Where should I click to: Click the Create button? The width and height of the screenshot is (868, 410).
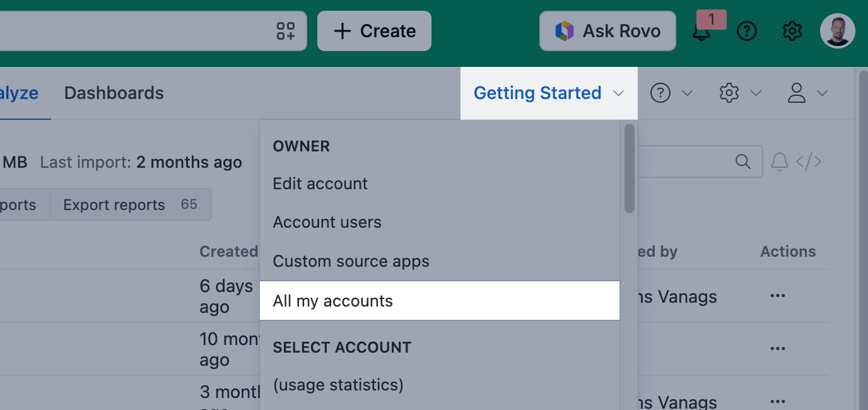374,31
